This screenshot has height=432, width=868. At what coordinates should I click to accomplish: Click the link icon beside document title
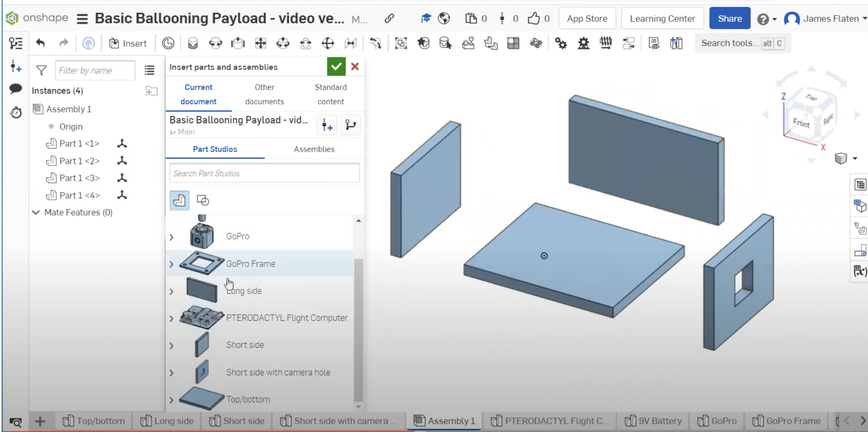click(389, 18)
